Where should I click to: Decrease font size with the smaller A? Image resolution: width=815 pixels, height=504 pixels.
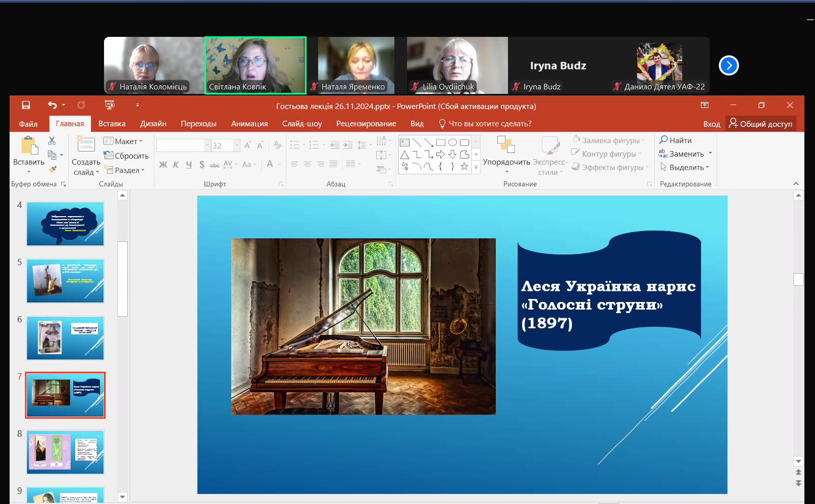pos(260,145)
